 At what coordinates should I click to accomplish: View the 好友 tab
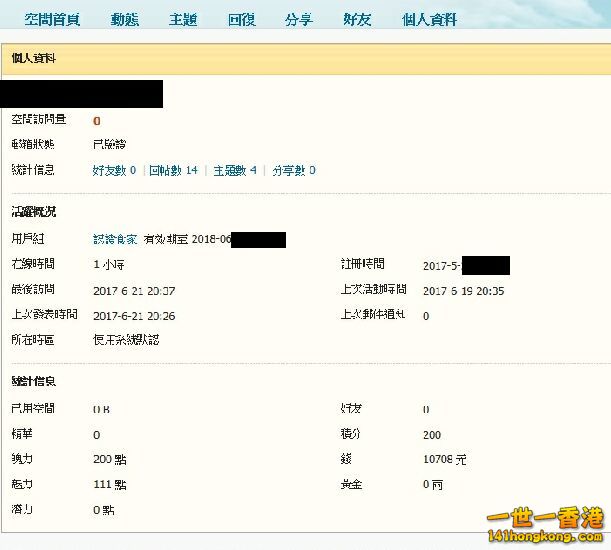coord(357,19)
